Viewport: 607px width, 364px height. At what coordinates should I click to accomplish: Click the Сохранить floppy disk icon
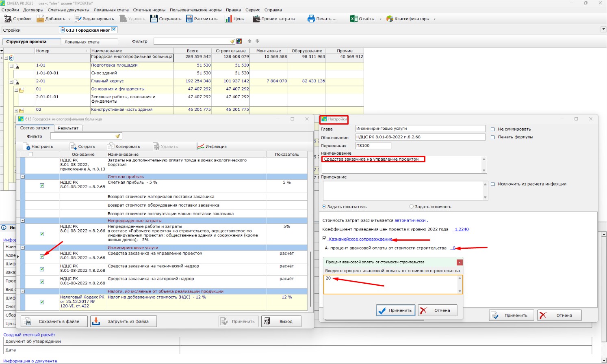154,19
